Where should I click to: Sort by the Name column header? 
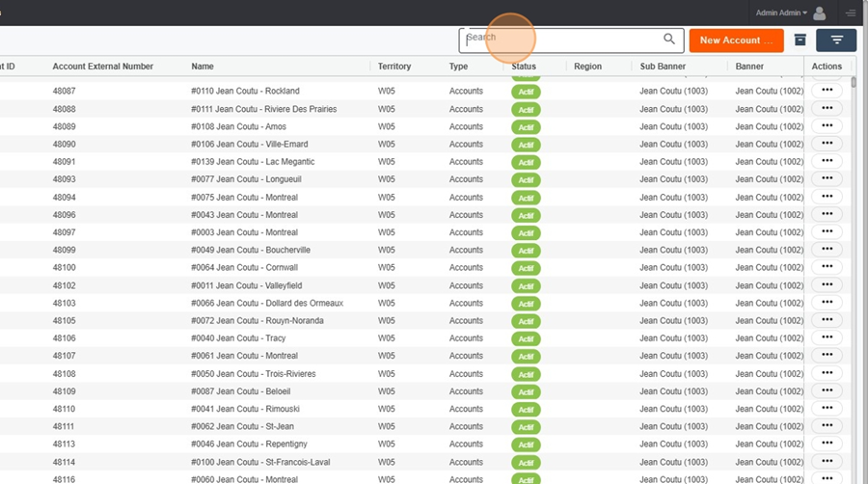tap(203, 67)
